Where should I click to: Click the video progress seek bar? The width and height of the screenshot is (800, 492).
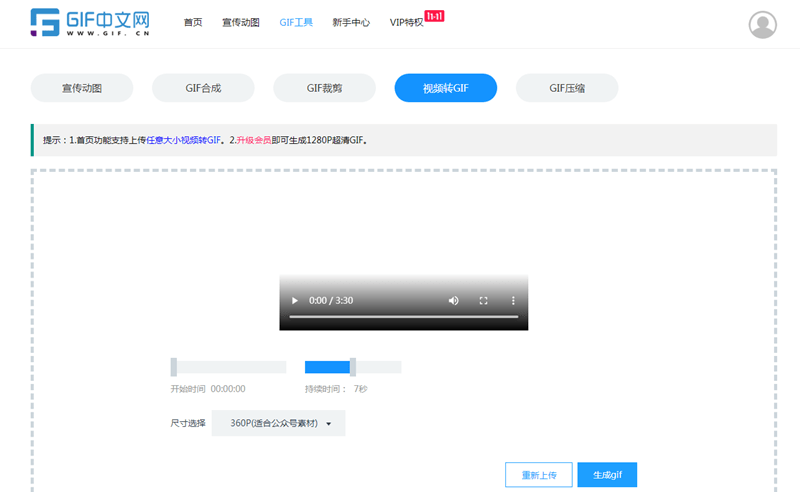click(x=403, y=317)
